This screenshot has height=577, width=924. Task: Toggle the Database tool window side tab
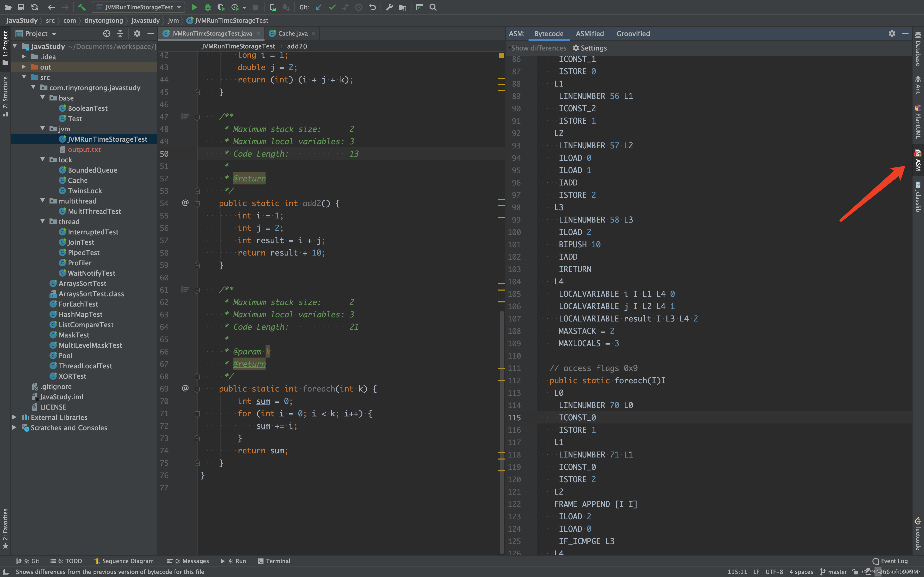click(x=918, y=50)
